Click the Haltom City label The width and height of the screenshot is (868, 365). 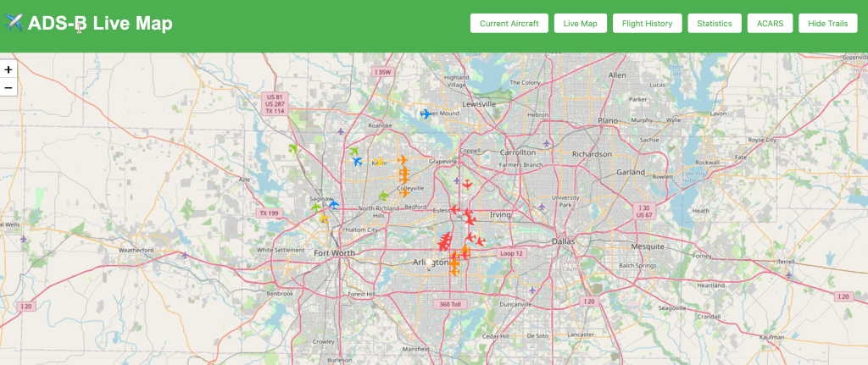(x=361, y=230)
